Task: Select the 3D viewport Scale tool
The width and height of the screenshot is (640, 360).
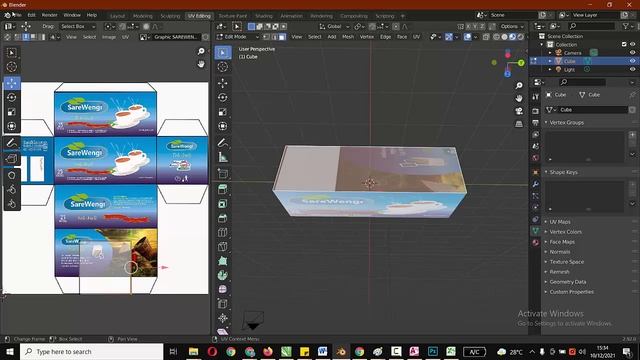Action: click(x=222, y=112)
